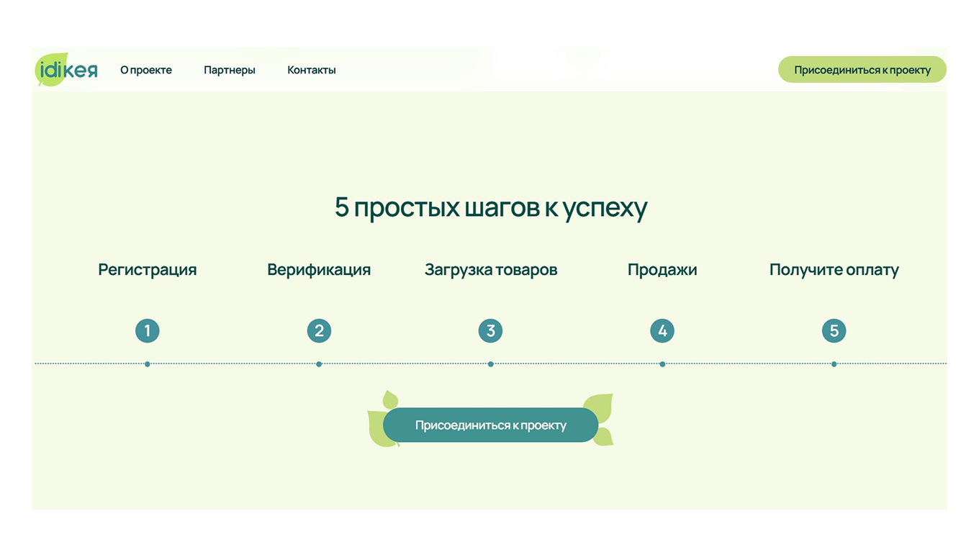
Task: Click the idiкея leaf logo
Action: [x=66, y=69]
